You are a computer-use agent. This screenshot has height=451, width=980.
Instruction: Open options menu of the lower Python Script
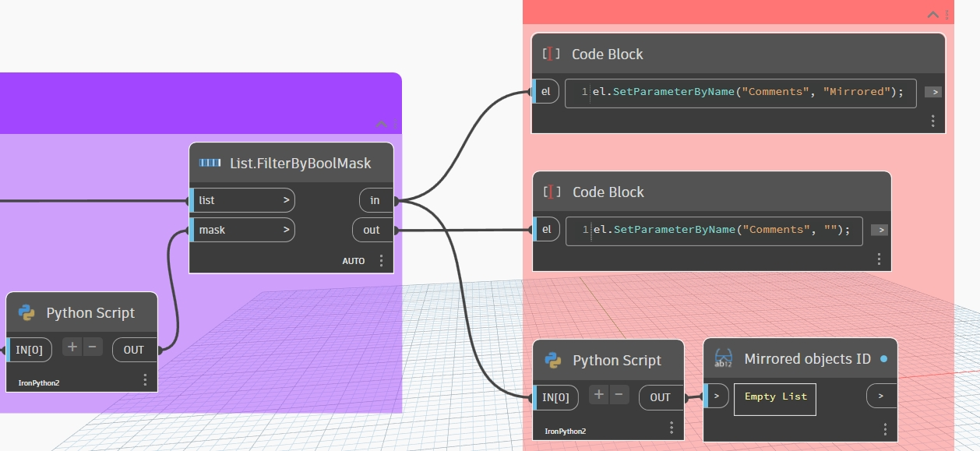[671, 426]
